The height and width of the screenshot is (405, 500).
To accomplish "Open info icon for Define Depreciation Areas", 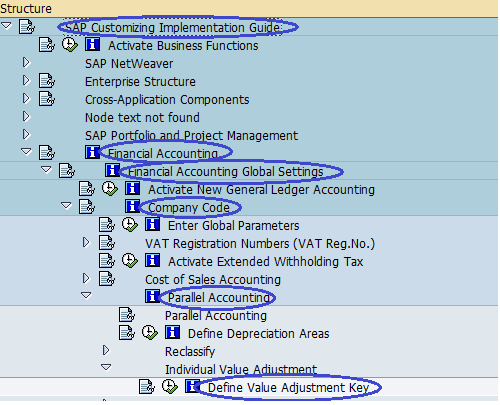I will click(x=172, y=332).
